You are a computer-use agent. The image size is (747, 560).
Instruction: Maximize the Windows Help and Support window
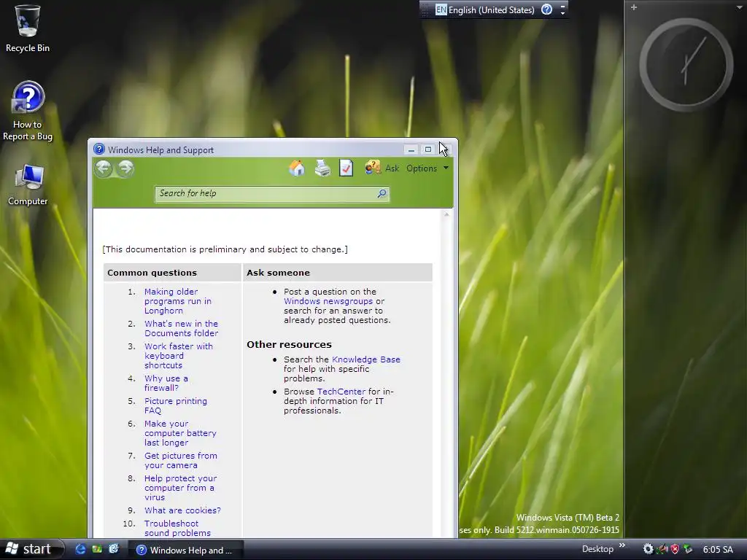(x=427, y=149)
